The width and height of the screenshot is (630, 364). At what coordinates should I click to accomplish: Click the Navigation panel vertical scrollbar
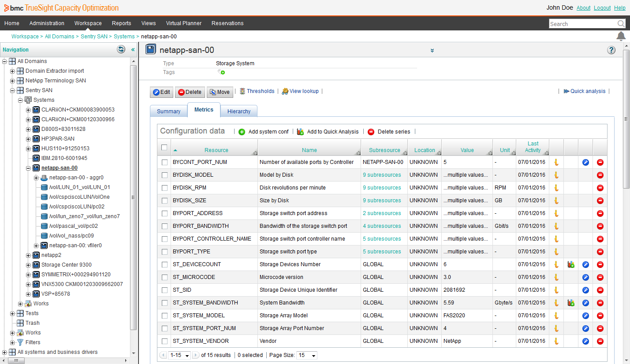click(x=134, y=197)
